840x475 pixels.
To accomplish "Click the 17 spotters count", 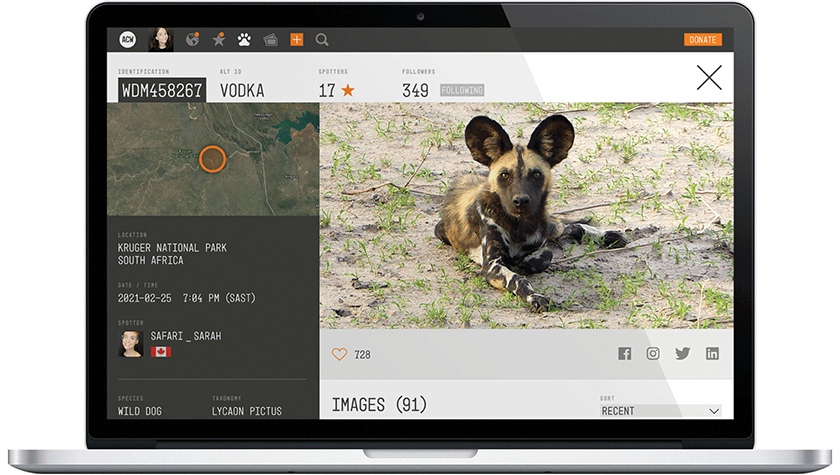I will click(x=327, y=91).
